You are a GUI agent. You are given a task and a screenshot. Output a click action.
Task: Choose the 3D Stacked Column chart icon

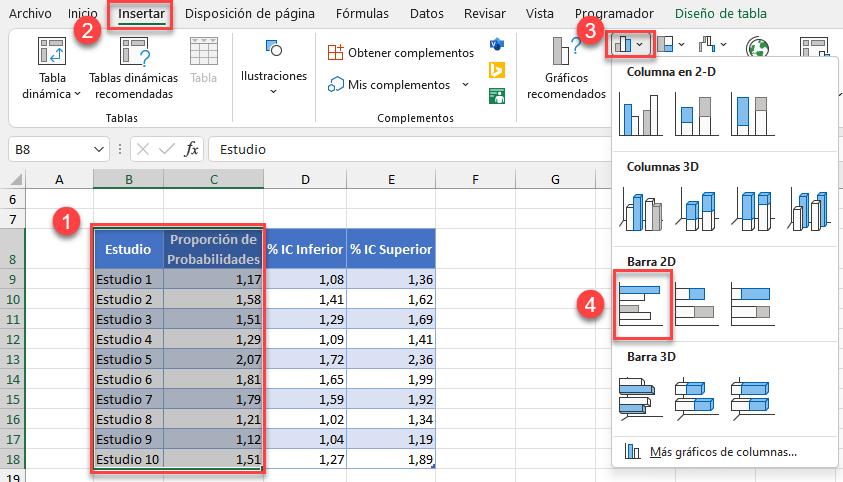click(696, 209)
